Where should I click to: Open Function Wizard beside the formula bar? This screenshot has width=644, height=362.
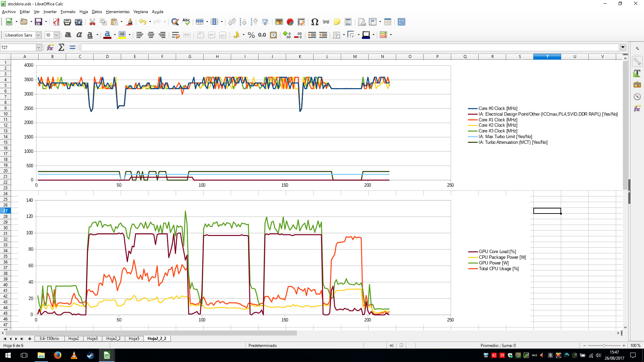pyautogui.click(x=50, y=47)
